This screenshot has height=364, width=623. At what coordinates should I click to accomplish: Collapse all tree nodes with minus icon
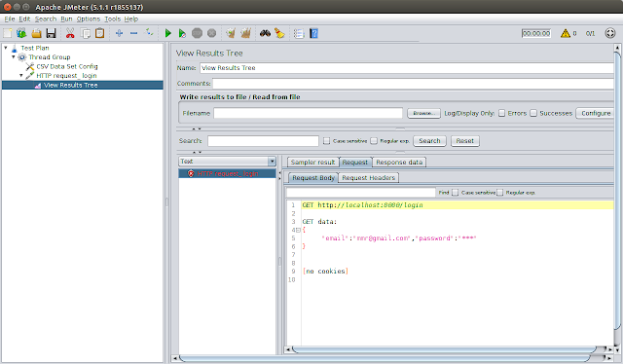[134, 33]
